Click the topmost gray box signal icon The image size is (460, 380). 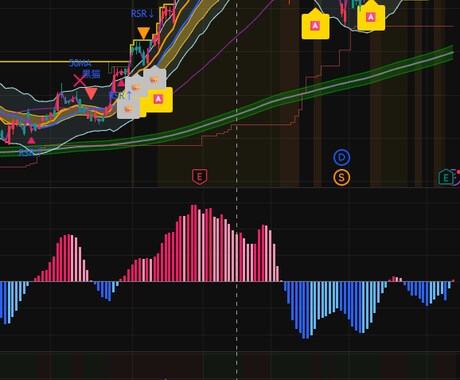[x=154, y=79]
